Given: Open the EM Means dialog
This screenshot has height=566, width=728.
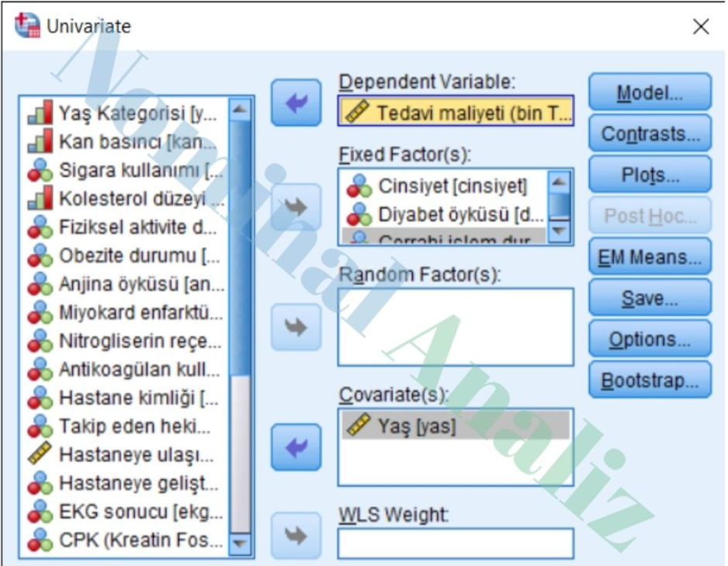Looking at the screenshot, I should [x=650, y=257].
